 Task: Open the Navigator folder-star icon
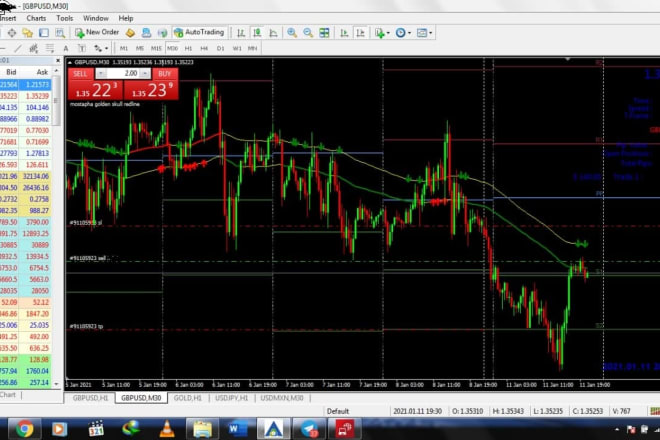coord(28,32)
